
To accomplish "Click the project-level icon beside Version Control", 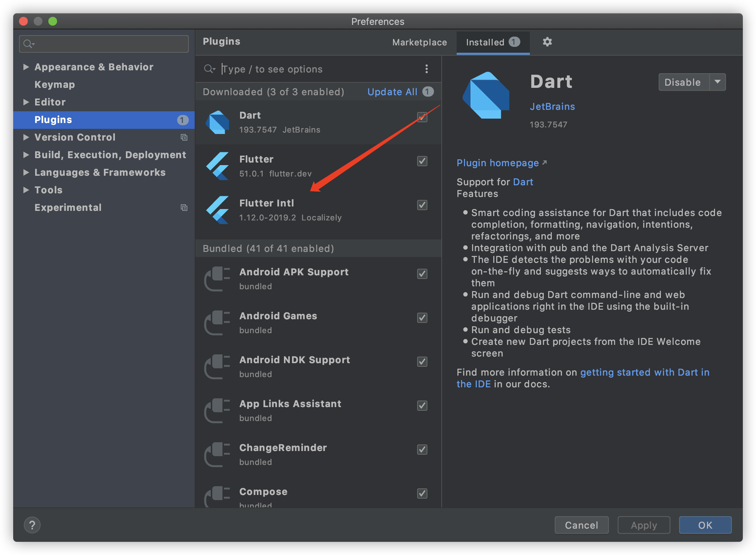I will coord(184,137).
